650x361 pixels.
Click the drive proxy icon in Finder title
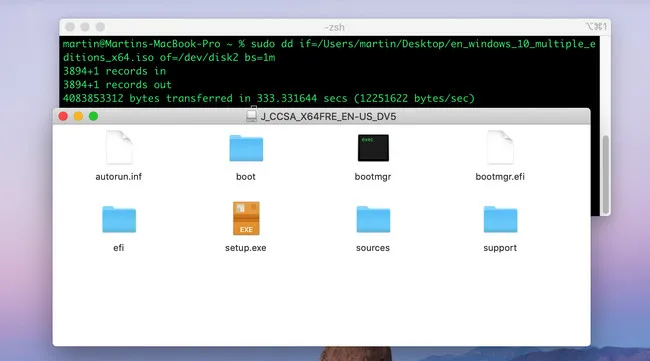(251, 116)
